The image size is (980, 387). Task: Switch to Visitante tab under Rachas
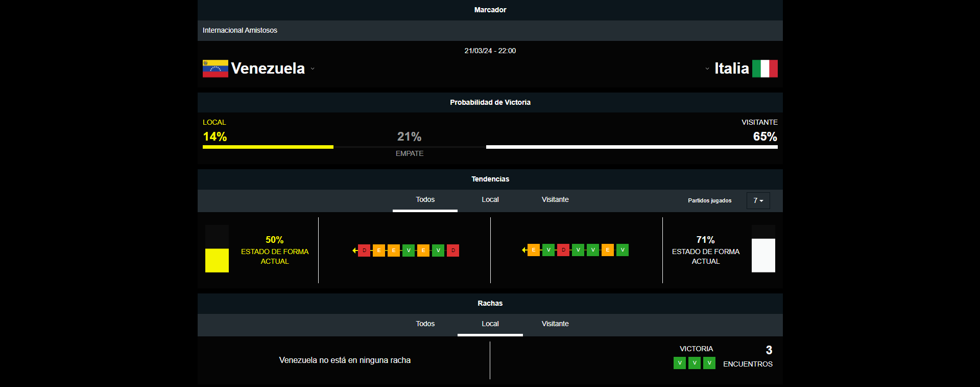tap(555, 324)
